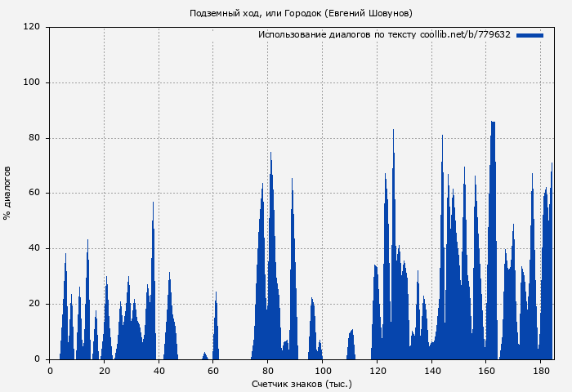The height and width of the screenshot is (392, 572).
Task: Click the legend text mentioning coollib.net/b/779632
Action: point(384,35)
